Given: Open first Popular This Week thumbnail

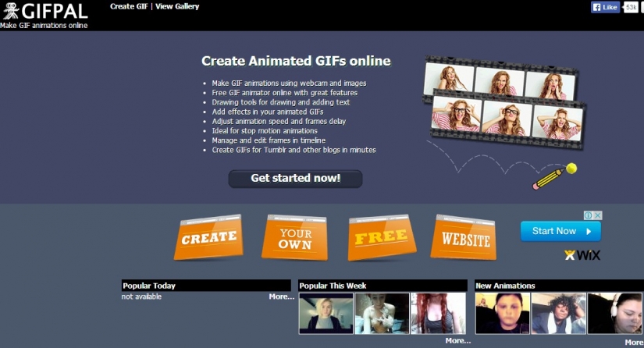Looking at the screenshot, I should (326, 314).
